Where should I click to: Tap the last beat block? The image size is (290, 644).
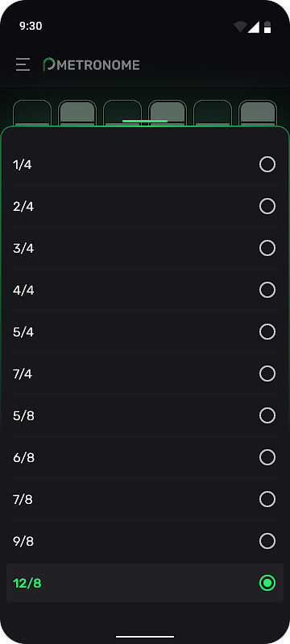tap(258, 113)
